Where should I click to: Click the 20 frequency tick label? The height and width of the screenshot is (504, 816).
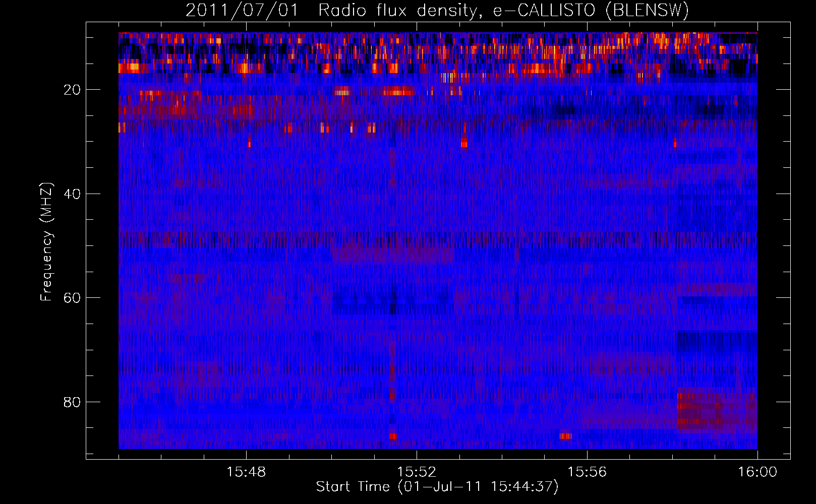(x=72, y=90)
